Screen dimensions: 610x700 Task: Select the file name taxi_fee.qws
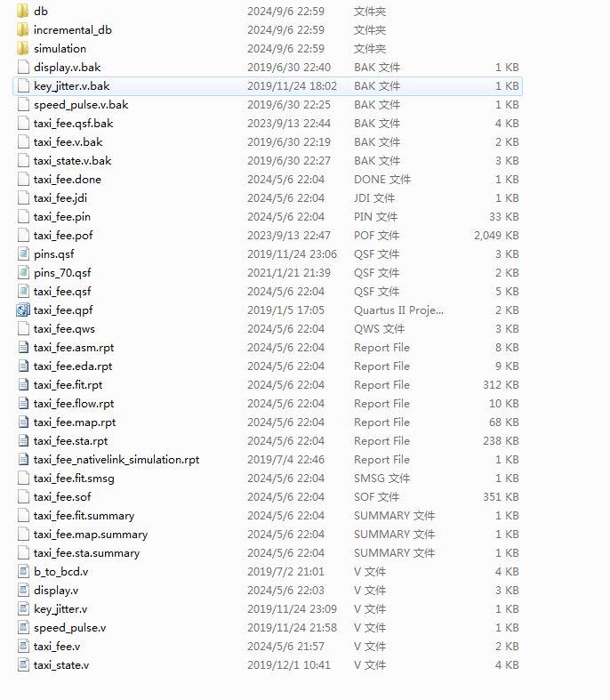[x=64, y=329]
